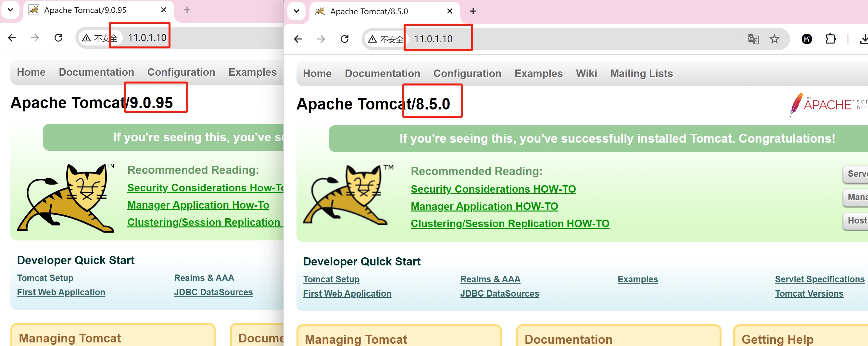The height and width of the screenshot is (346, 868).
Task: Open JDBC DataSources link in right window
Action: (500, 294)
